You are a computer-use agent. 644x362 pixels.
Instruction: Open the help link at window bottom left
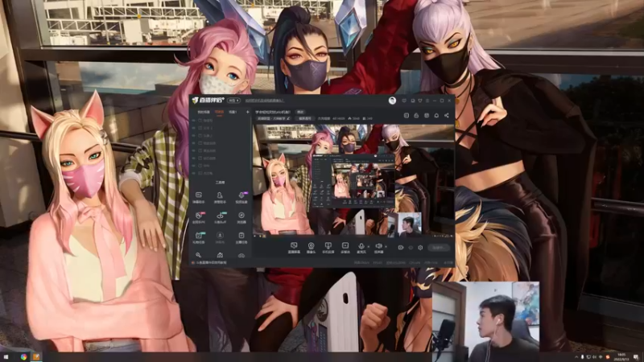point(211,263)
